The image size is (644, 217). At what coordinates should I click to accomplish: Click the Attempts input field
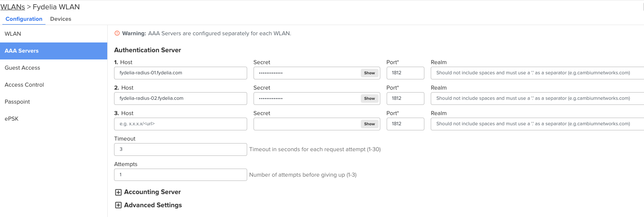click(x=180, y=175)
